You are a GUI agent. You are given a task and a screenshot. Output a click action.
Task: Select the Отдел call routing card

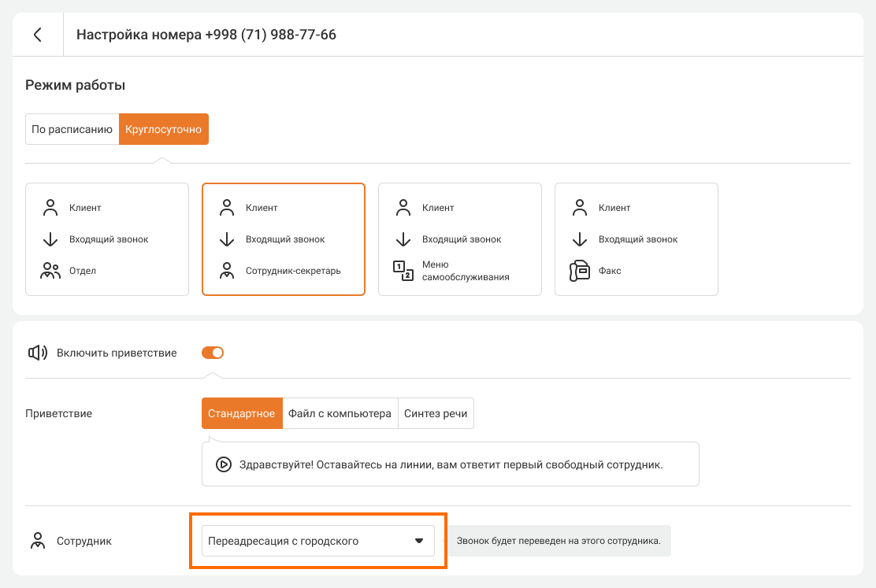pos(107,239)
